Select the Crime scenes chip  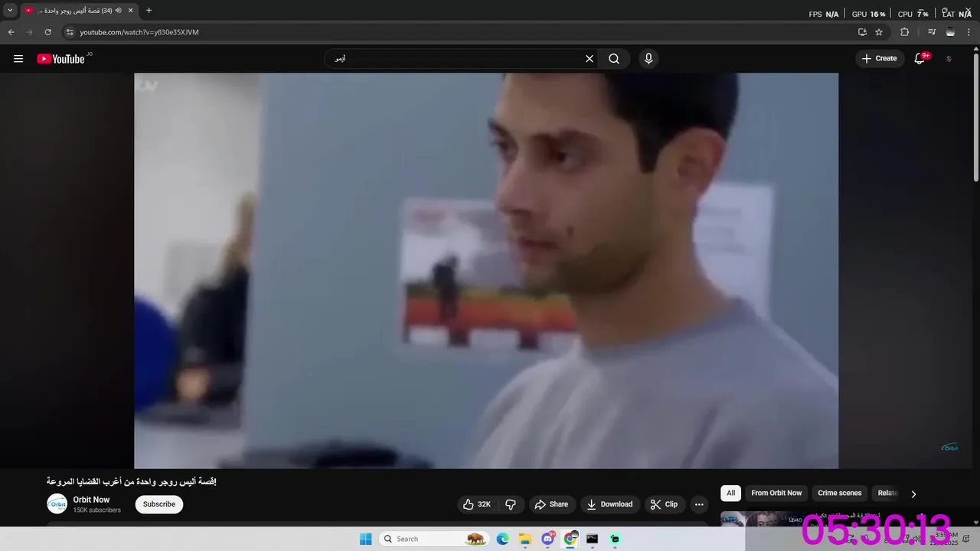[840, 494]
